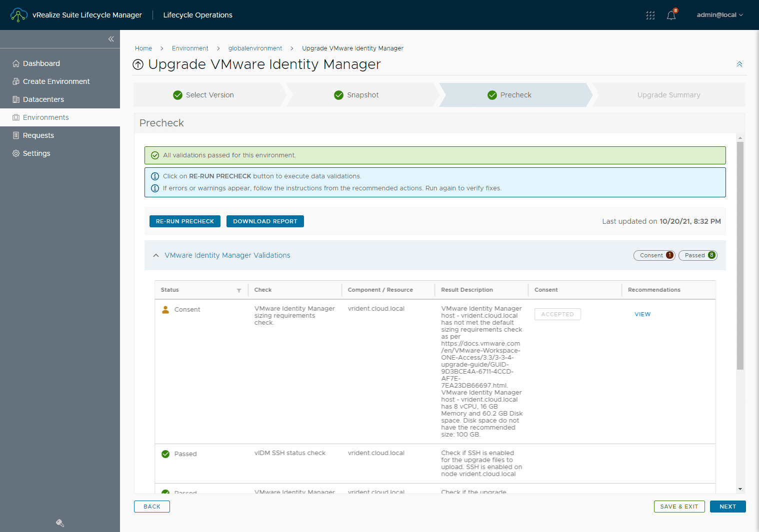Click the Recommendations column header
The height and width of the screenshot is (532, 759).
click(x=654, y=290)
